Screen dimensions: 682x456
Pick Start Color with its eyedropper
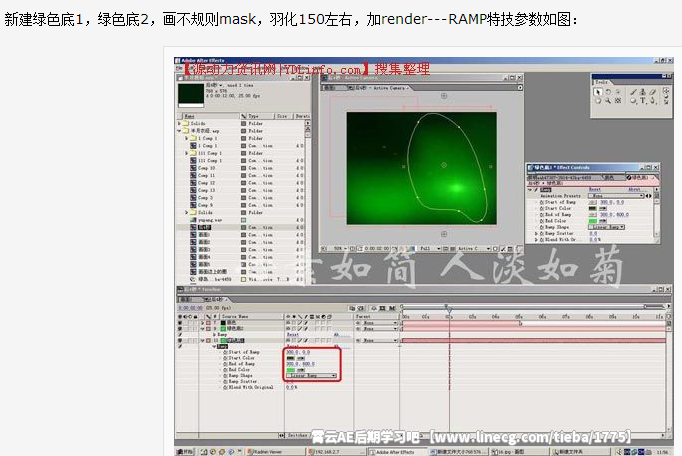[603, 208]
